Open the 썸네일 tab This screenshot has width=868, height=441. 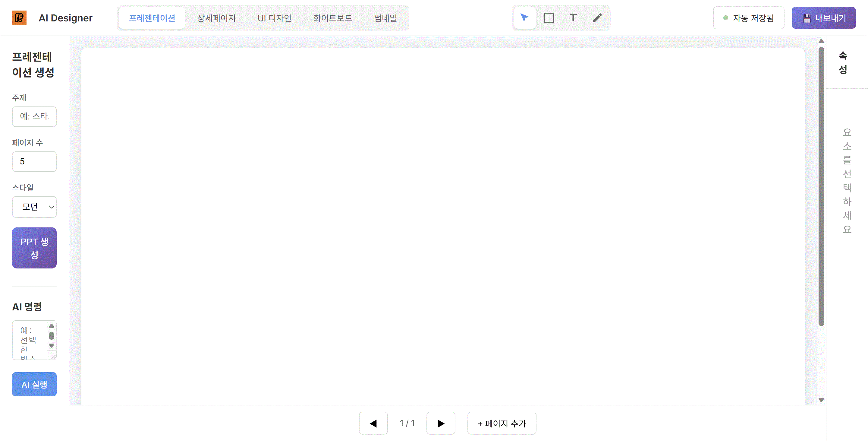click(385, 18)
